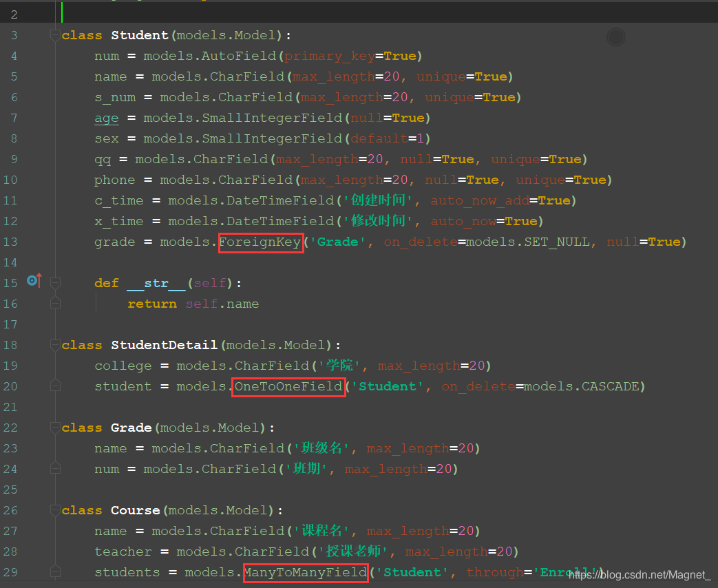Click the '修改时间' string literal
The height and width of the screenshot is (588, 718).
coord(378,221)
